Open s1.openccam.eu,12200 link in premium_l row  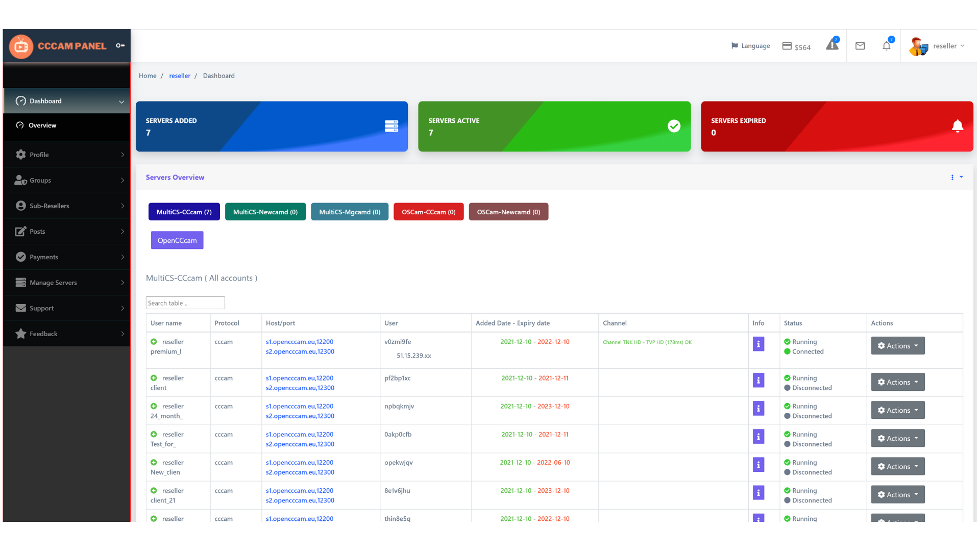[300, 342]
